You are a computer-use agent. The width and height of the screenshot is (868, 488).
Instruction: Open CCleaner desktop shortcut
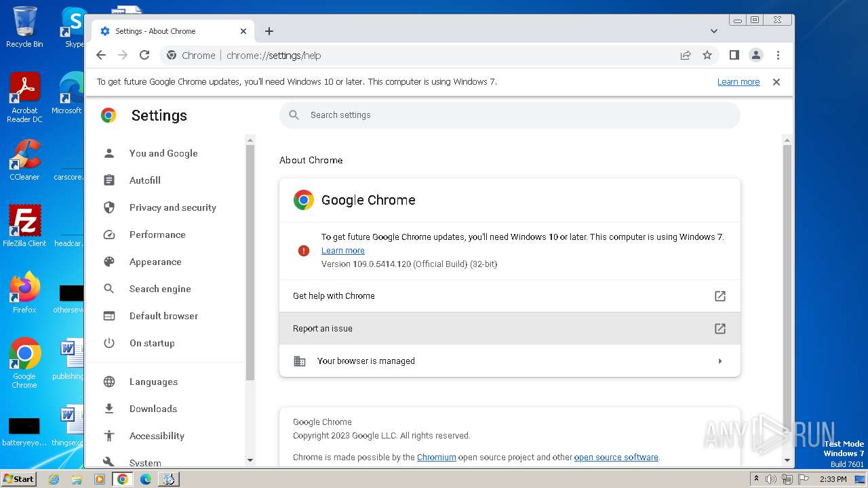tap(24, 160)
